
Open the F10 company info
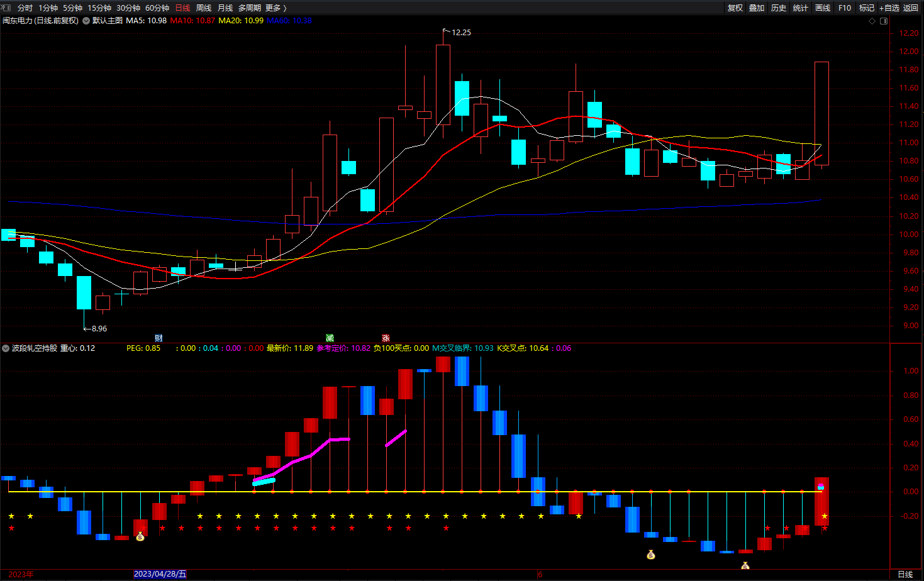tap(845, 8)
